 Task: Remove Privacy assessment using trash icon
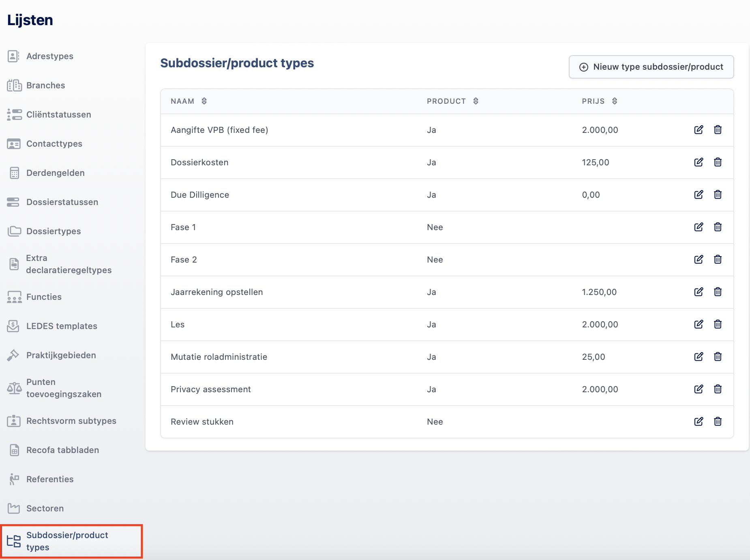[x=718, y=389]
